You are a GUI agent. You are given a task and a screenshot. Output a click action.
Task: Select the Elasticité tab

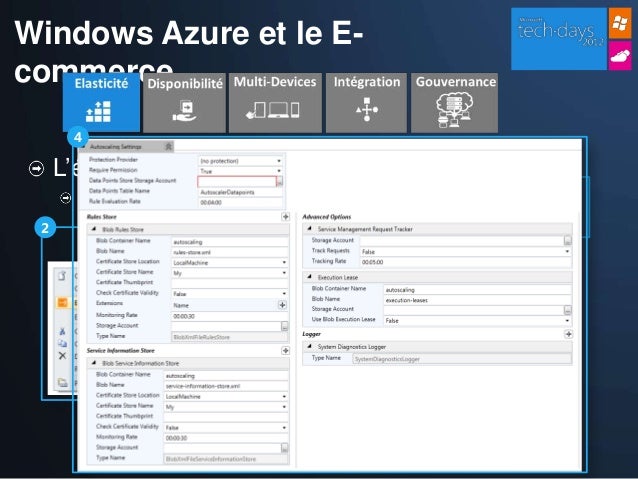(x=101, y=102)
